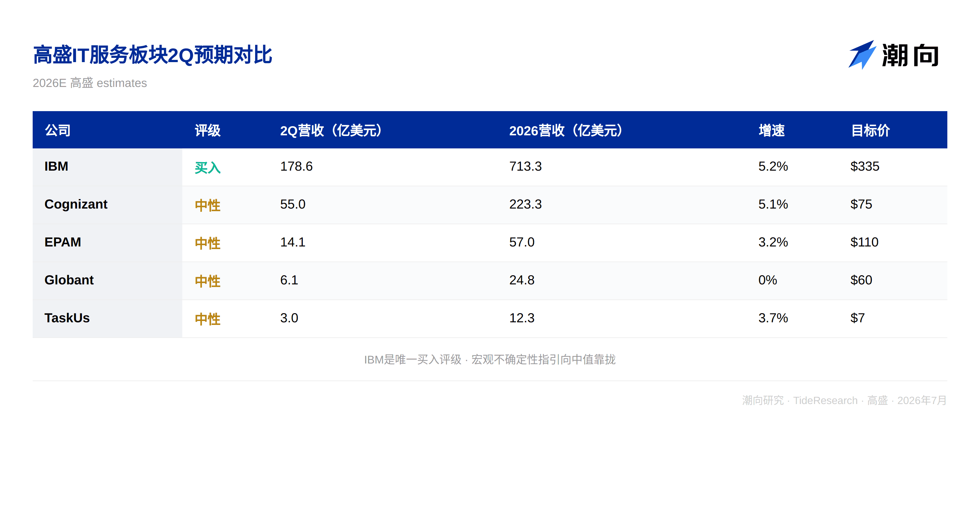
Task: Click the footer 潮向研究 · TideResearch source line
Action: coord(844,400)
